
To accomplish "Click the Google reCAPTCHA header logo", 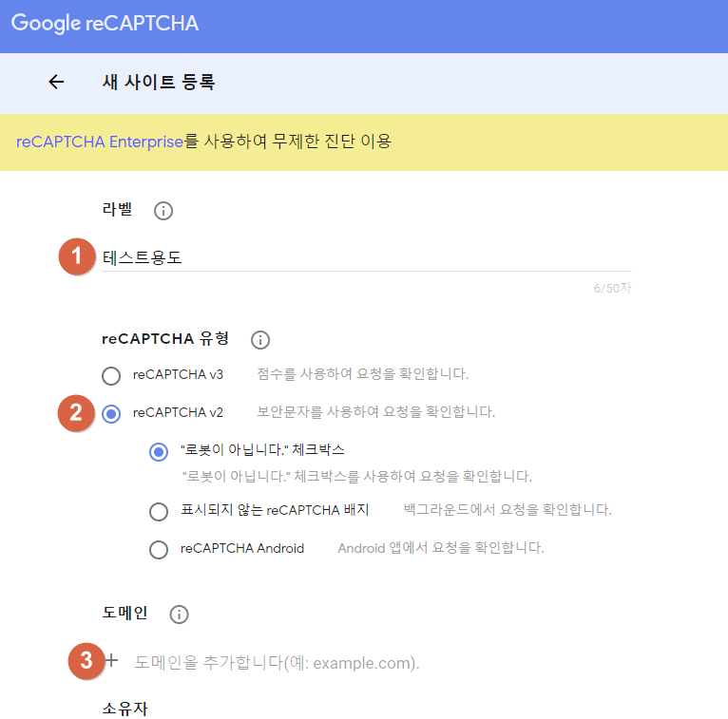I will point(105,23).
